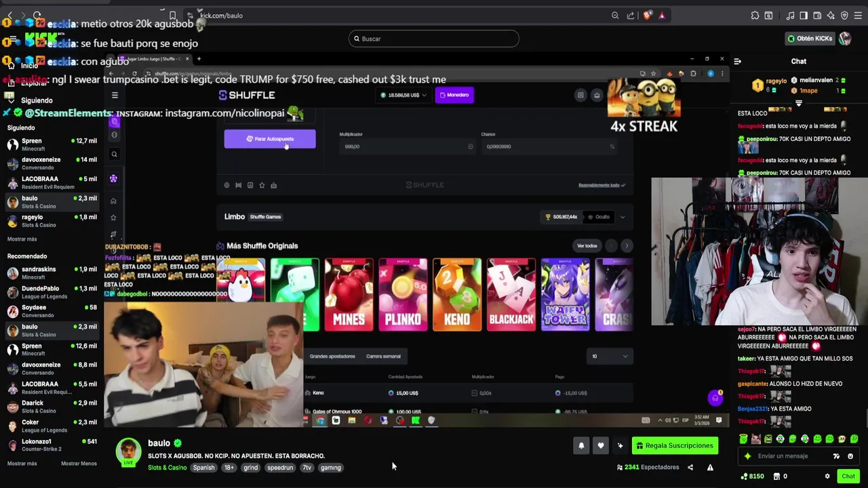Follow baulo with the heart button
This screenshot has height=488, width=868.
pyautogui.click(x=600, y=445)
